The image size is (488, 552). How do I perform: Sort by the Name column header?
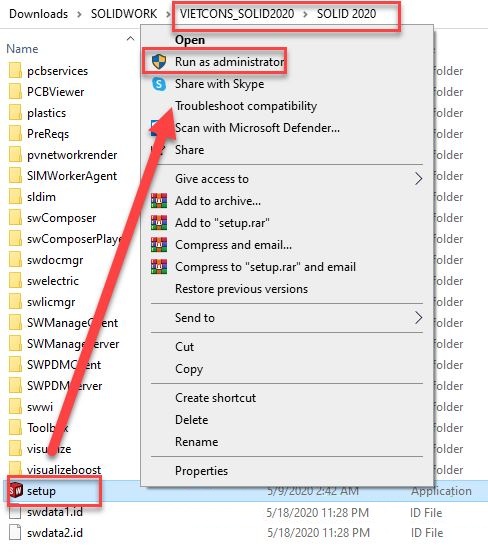click(x=22, y=49)
